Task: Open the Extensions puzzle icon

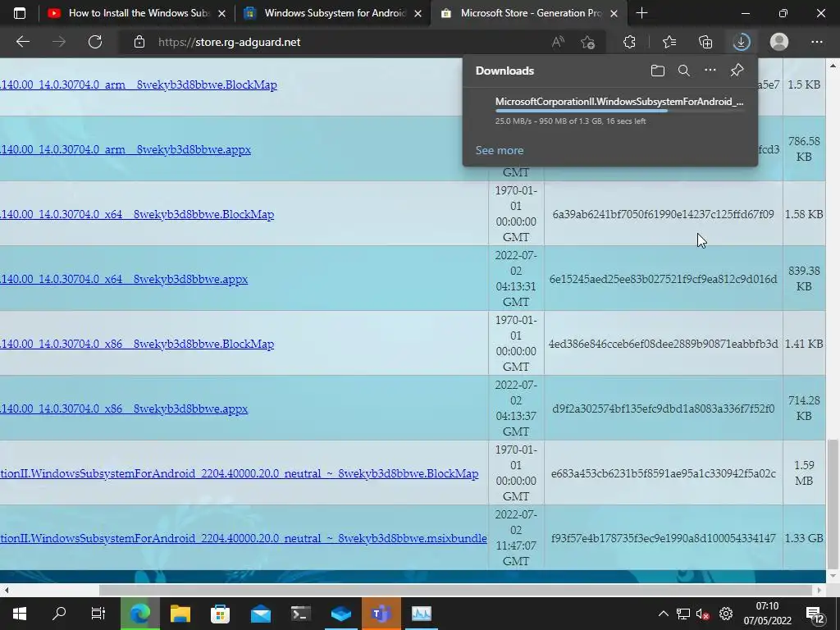Action: click(x=629, y=42)
